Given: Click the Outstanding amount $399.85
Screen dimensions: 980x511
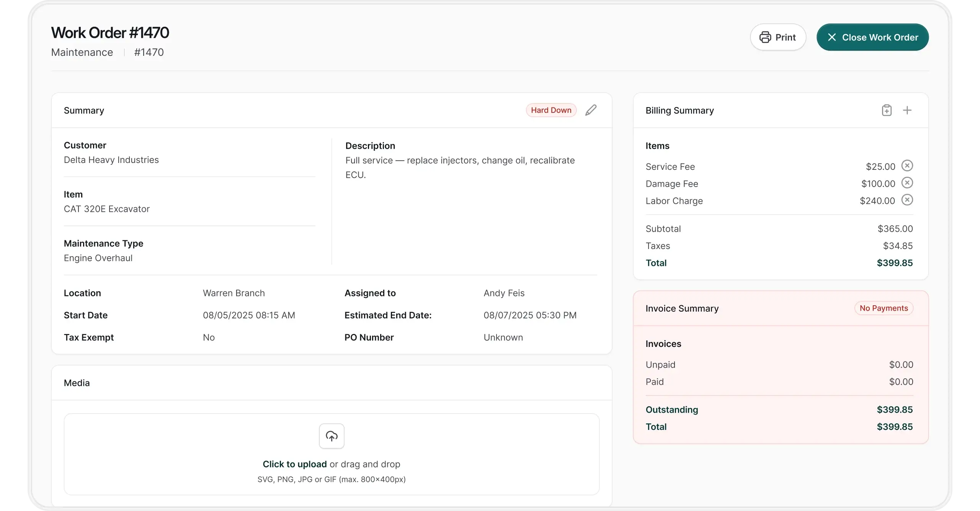Looking at the screenshot, I should tap(895, 410).
